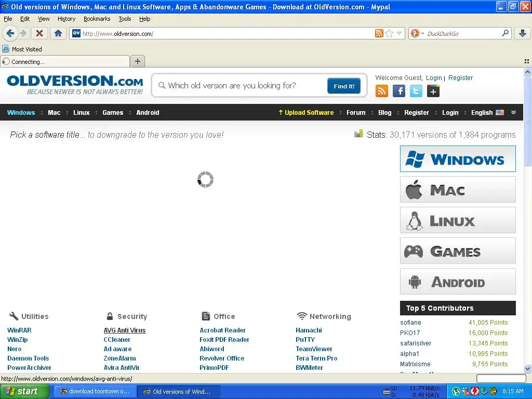Select Windows in the nav bar
Screen dimensions: 532x399
click(21, 113)
